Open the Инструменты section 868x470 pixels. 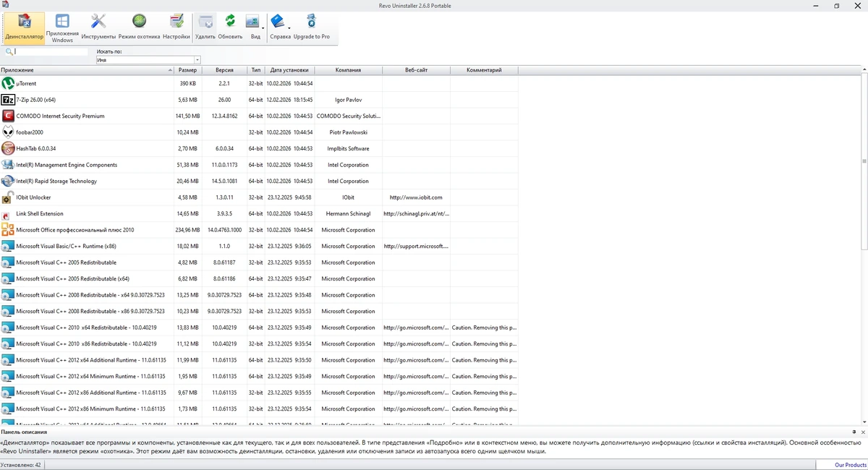(x=98, y=27)
